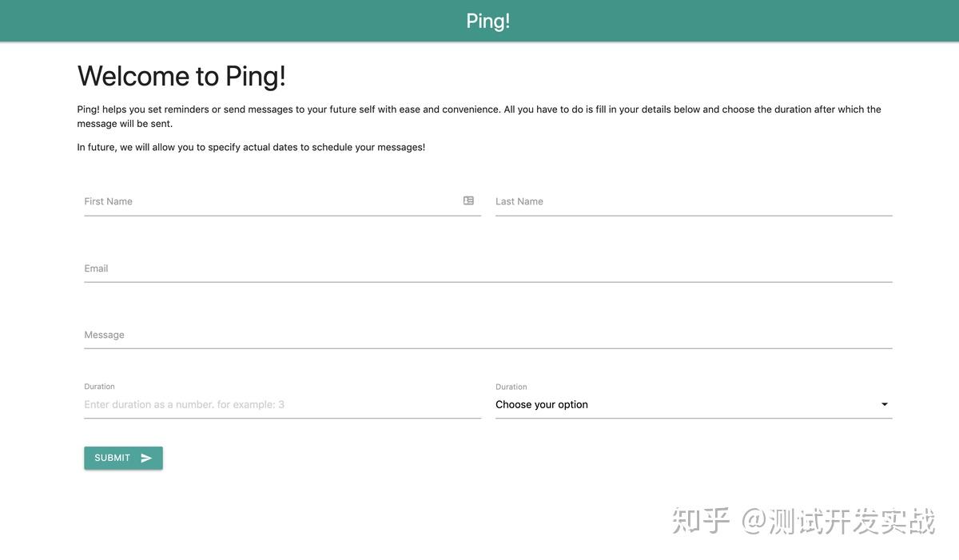
Task: Click the dropdown caret icon next to Choose your option
Action: pyautogui.click(x=884, y=404)
